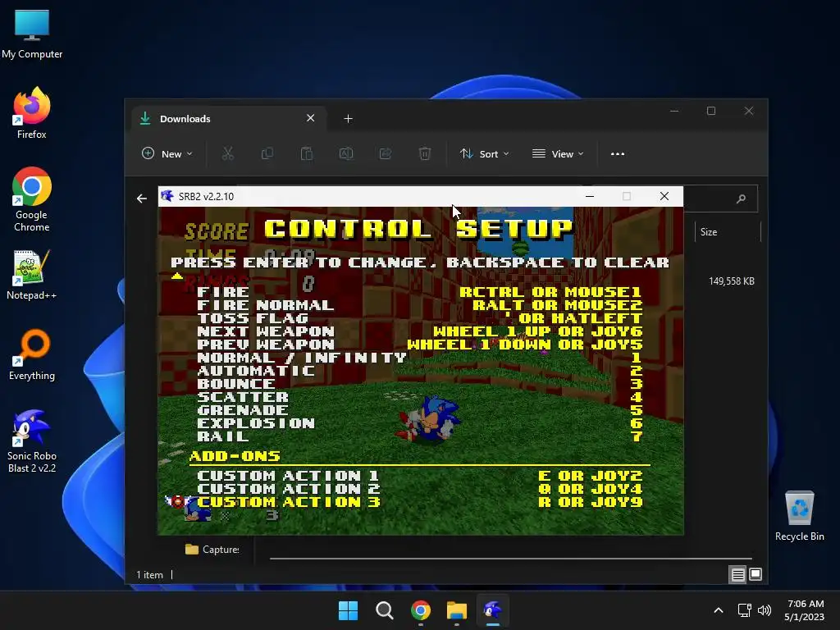Viewport: 840px width, 630px height.
Task: Show hidden system tray icons
Action: pos(719,610)
